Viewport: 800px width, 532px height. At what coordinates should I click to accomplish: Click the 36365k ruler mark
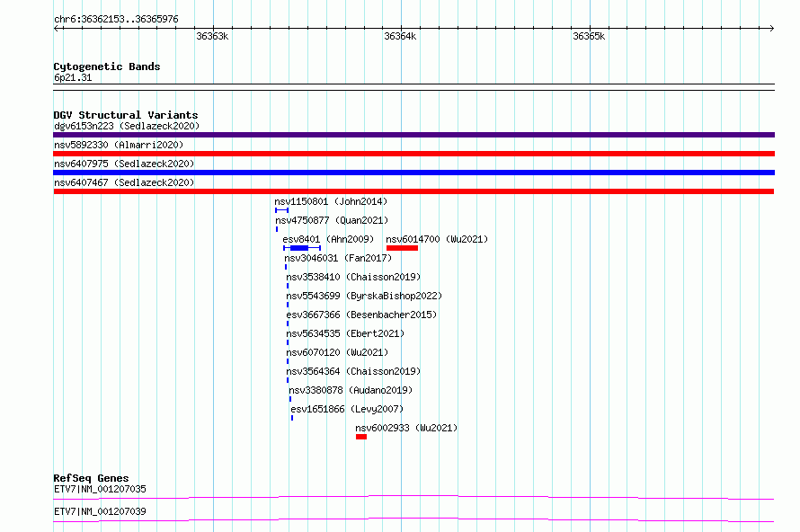[x=589, y=36]
